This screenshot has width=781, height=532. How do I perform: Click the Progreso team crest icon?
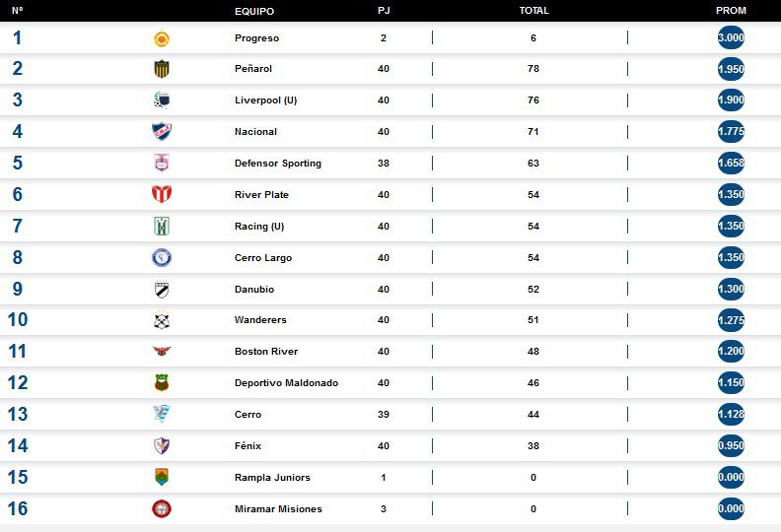pyautogui.click(x=162, y=38)
